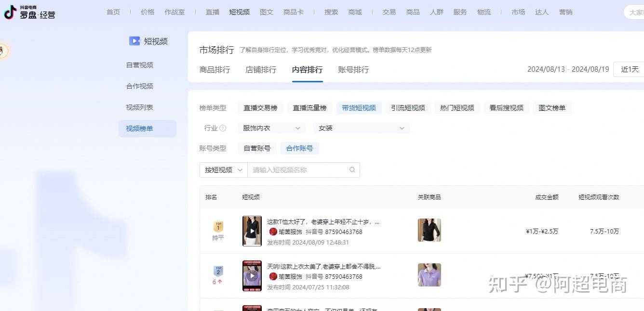Open 市场 in top navigation
644x311 pixels.
point(518,12)
